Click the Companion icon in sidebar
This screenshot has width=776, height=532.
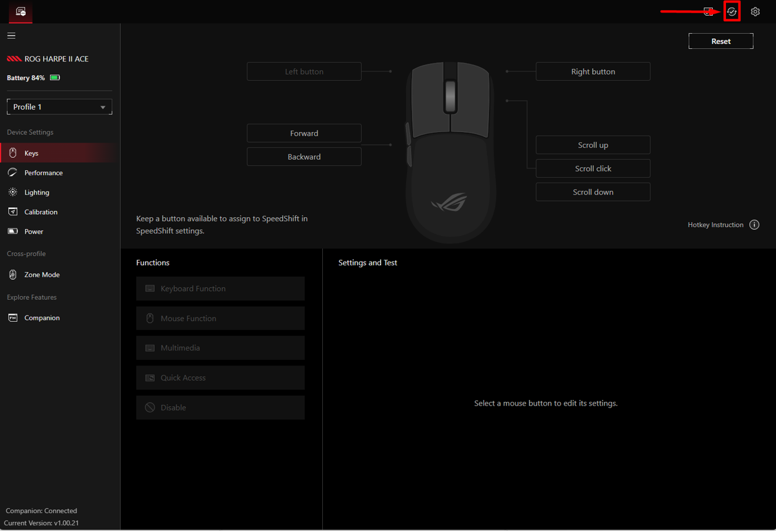(13, 318)
